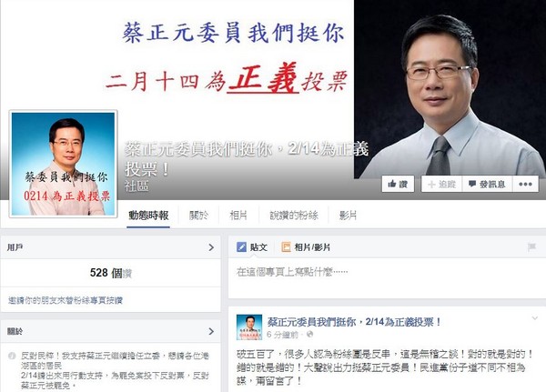Screen dimensions: 546x392
Task: Expand the 用戶 panel chevron
Action: [211, 247]
